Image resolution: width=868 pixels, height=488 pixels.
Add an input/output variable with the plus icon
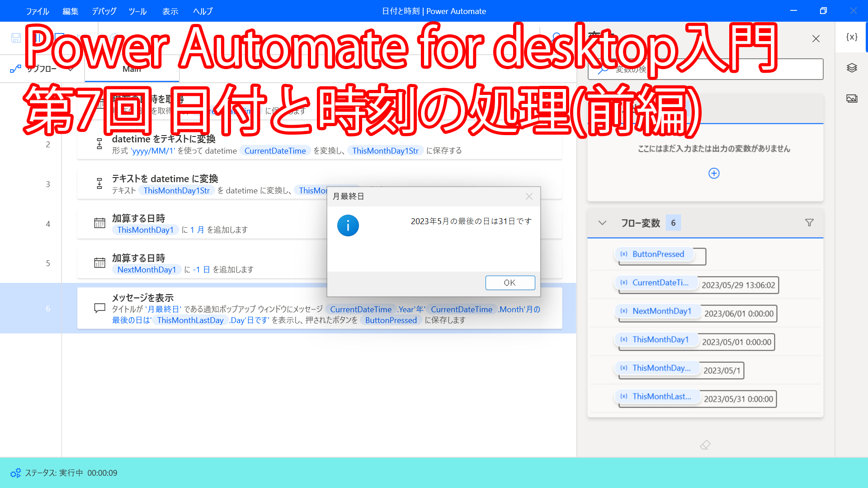714,174
